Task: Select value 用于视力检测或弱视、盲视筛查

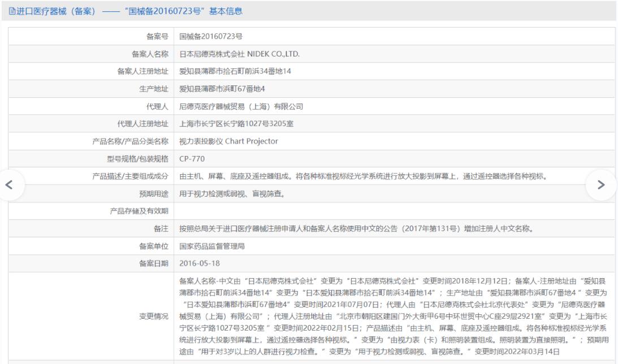Action: [232, 194]
